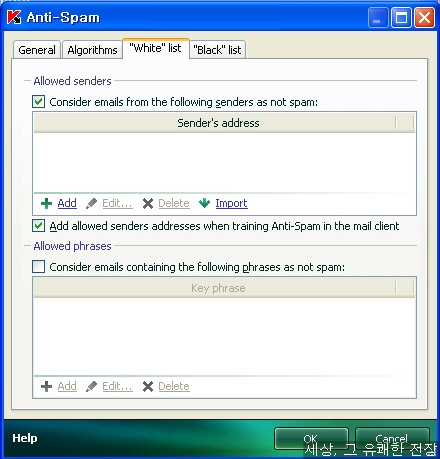Viewport: 440px width, 459px height.
Task: Click the Key phrase column header
Action: point(215,288)
